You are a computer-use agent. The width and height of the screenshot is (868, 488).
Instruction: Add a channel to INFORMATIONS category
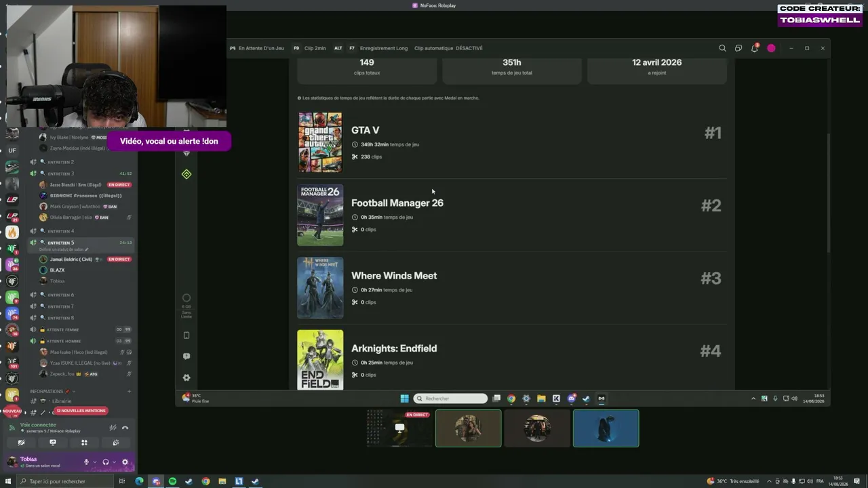[129, 391]
